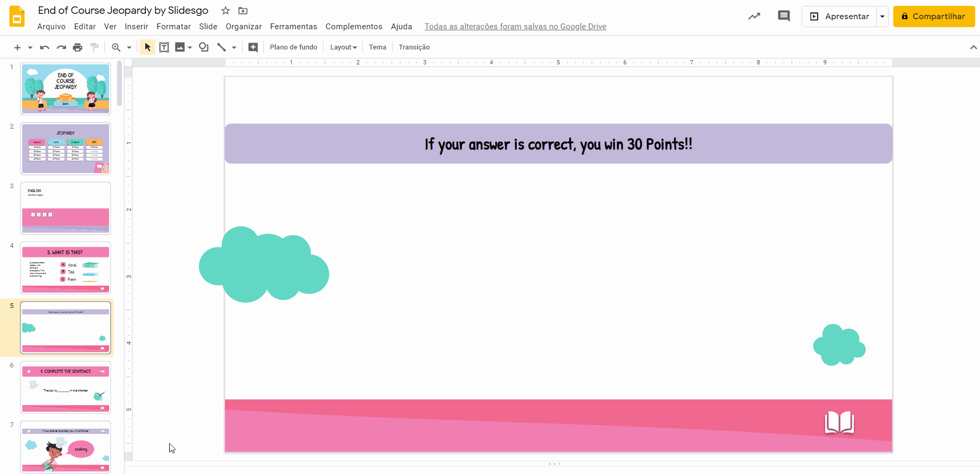Select the cursor selection tool
The width and height of the screenshot is (980, 474).
(x=147, y=47)
